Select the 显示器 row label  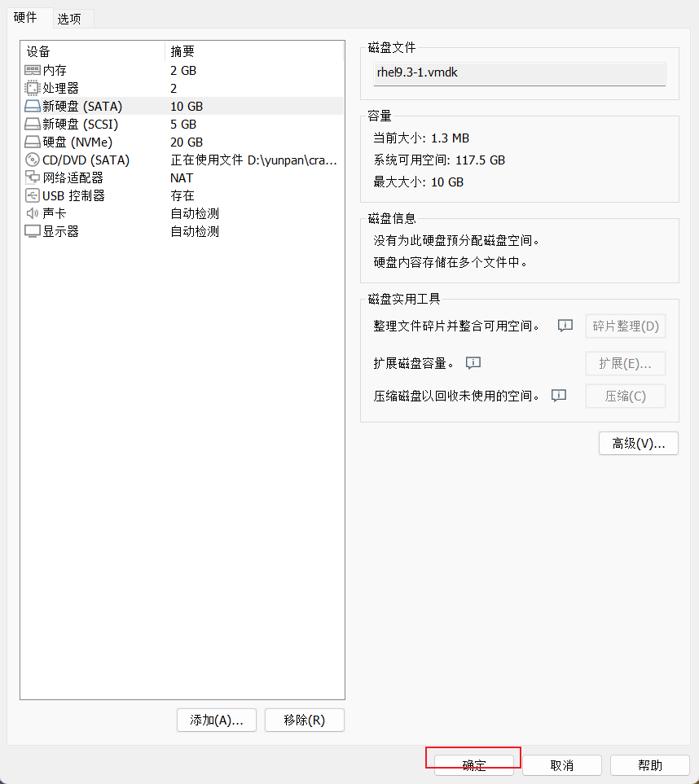point(60,231)
